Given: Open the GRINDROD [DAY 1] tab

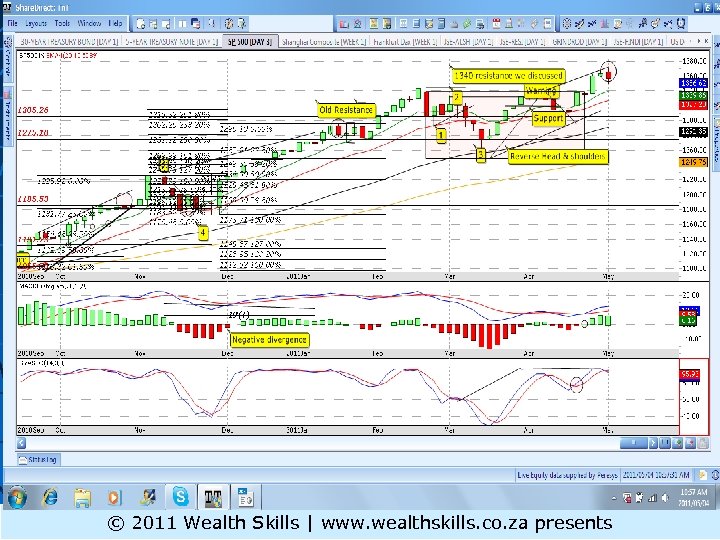Looking at the screenshot, I should coord(579,41).
